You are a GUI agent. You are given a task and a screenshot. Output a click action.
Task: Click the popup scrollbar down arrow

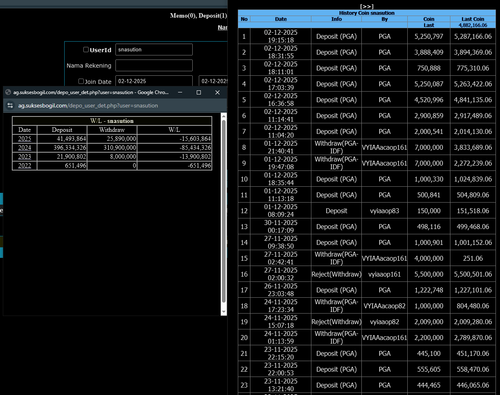[224, 312]
